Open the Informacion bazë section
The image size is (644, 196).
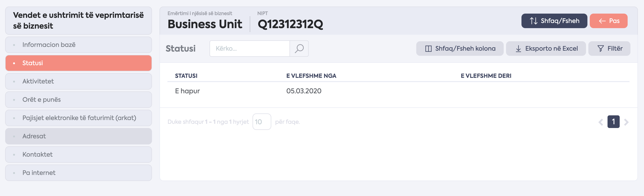tap(79, 45)
